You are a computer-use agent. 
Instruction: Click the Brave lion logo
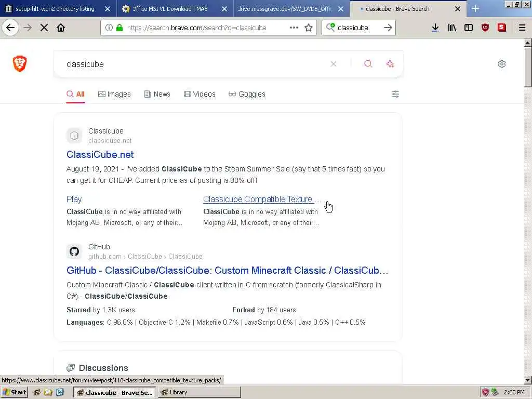point(20,64)
